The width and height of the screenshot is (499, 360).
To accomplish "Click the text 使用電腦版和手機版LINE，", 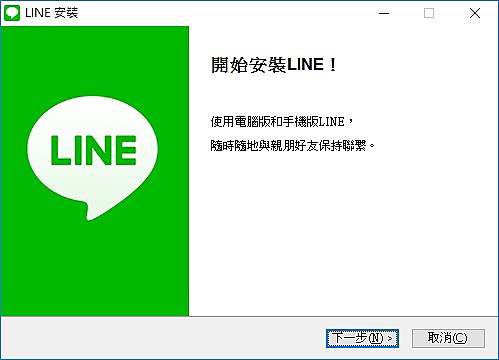I will click(x=282, y=122).
